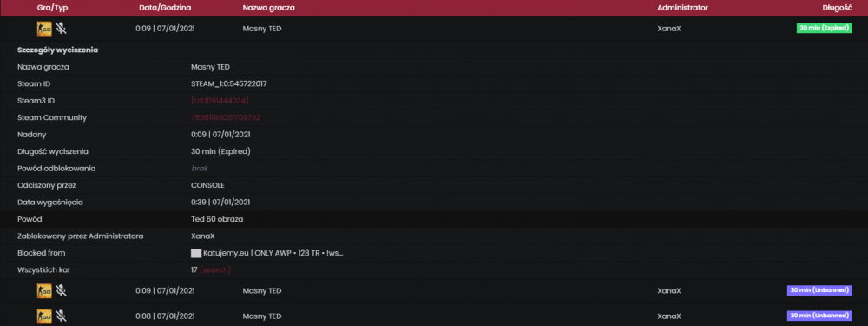Click the Katujemy.eu ONLY AWP server name

pos(273,253)
